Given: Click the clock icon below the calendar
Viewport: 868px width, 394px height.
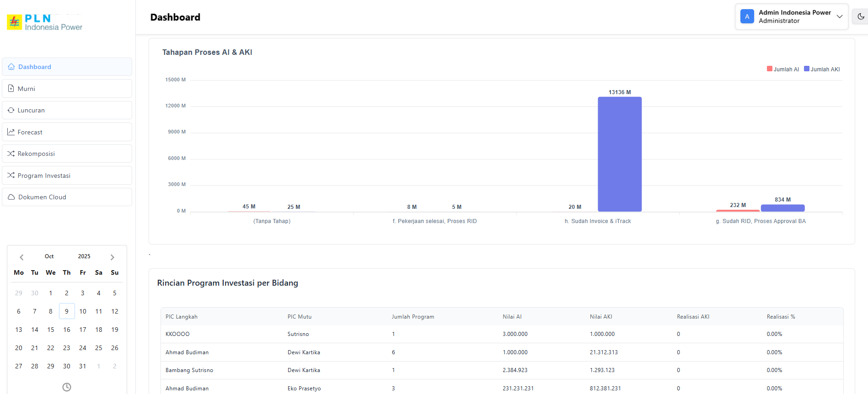Looking at the screenshot, I should (67, 387).
